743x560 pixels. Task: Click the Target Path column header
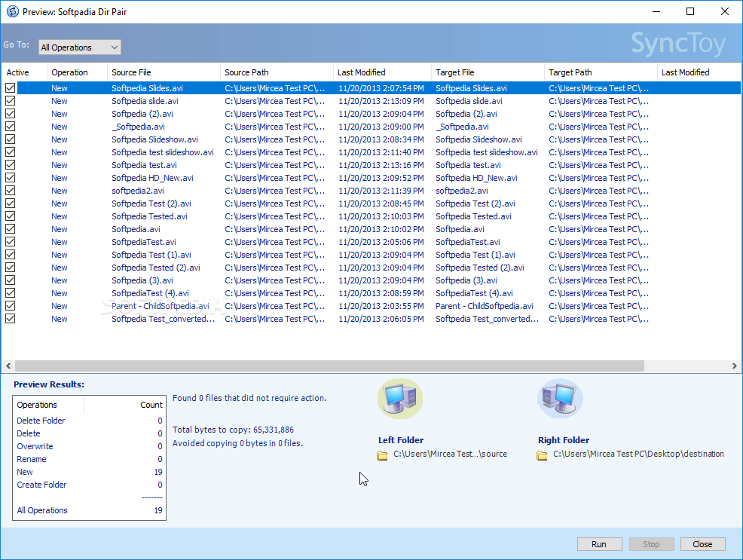(601, 72)
